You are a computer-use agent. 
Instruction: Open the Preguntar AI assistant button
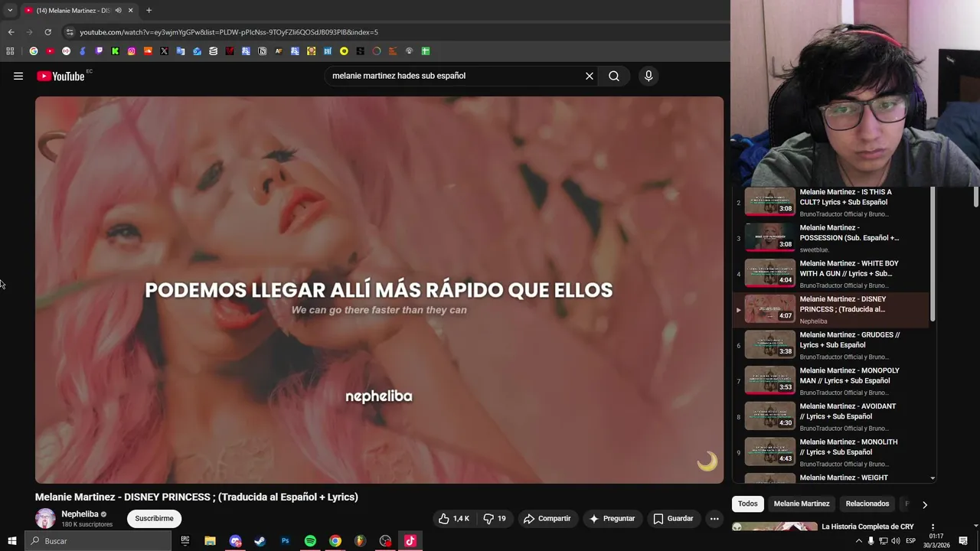coord(611,518)
